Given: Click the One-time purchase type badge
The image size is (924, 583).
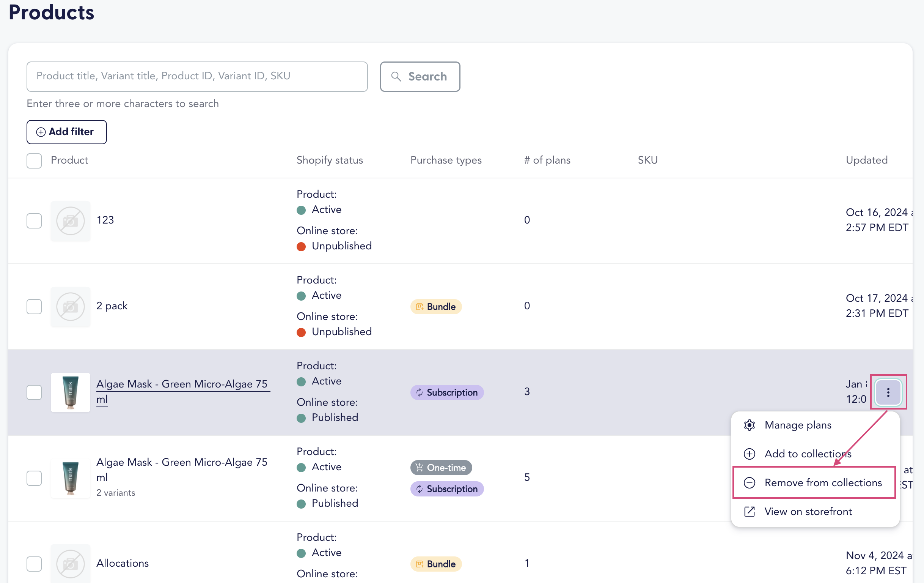Looking at the screenshot, I should pos(441,467).
